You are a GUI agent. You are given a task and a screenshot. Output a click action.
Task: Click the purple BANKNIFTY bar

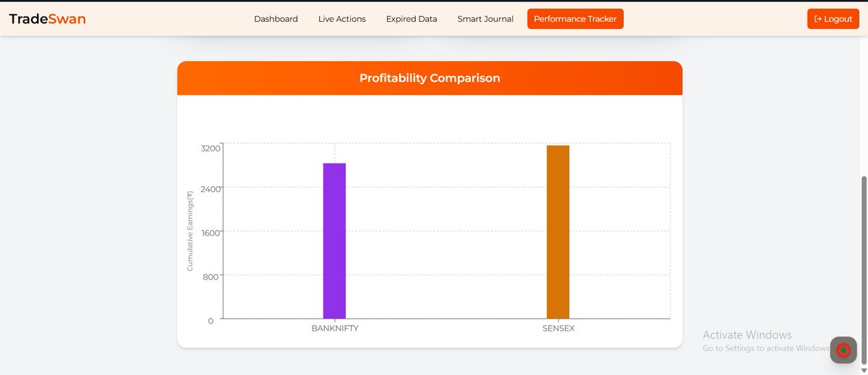(334, 241)
